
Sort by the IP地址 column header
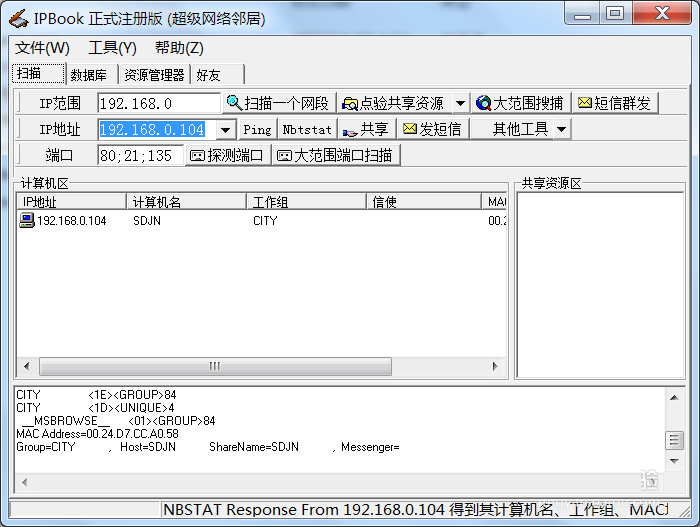pos(71,202)
